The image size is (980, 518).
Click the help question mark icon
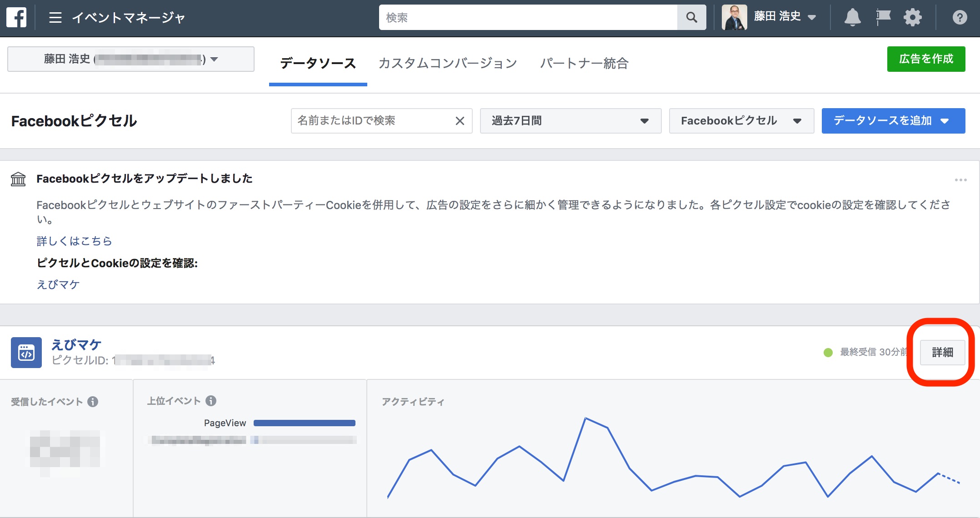[x=960, y=17]
